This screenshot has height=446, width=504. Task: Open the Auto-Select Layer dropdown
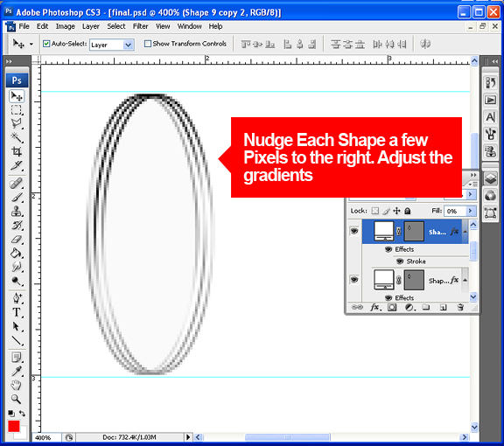128,45
